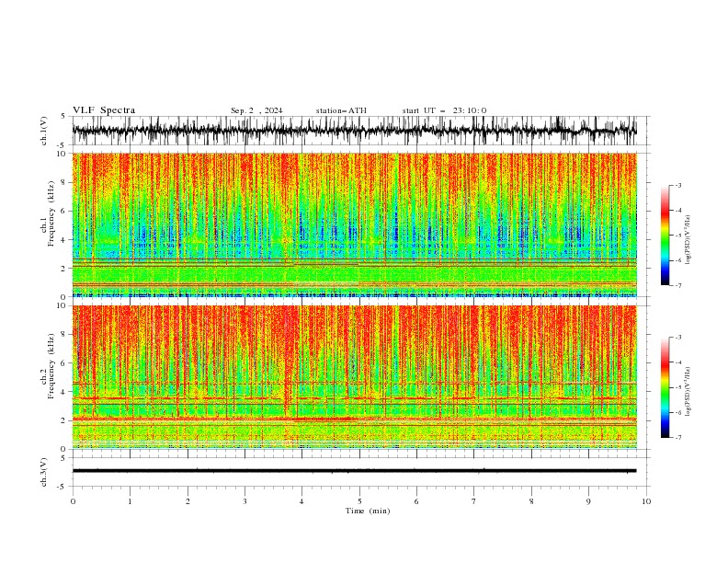The width and height of the screenshot is (728, 563).
Task: Click the time axis tick label '7'
Action: (x=474, y=501)
